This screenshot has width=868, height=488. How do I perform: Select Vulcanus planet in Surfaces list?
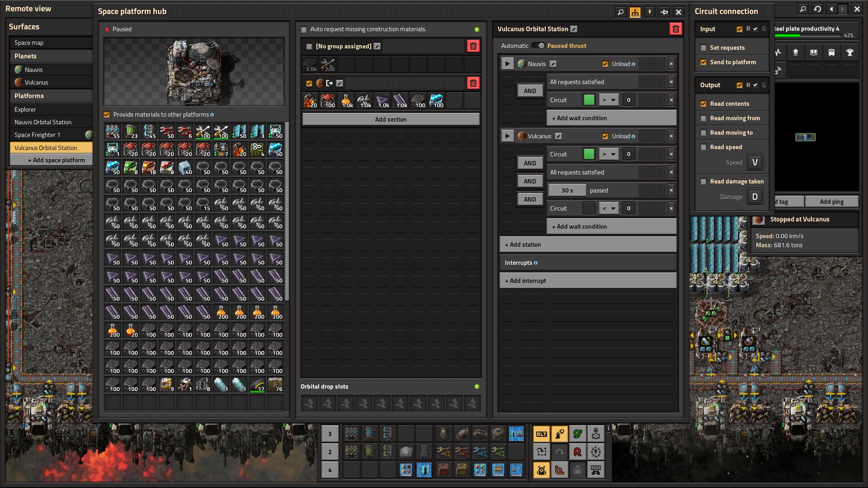tap(51, 82)
